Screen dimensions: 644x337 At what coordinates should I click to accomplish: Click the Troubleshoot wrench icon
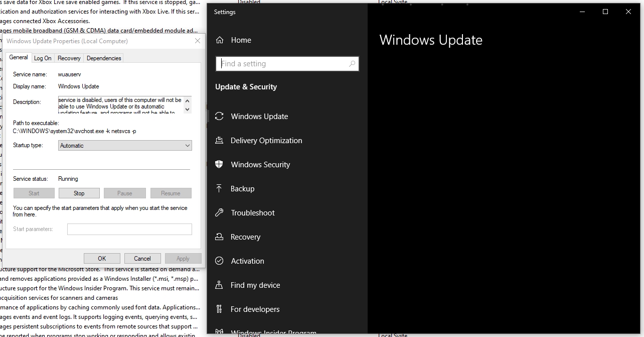219,213
